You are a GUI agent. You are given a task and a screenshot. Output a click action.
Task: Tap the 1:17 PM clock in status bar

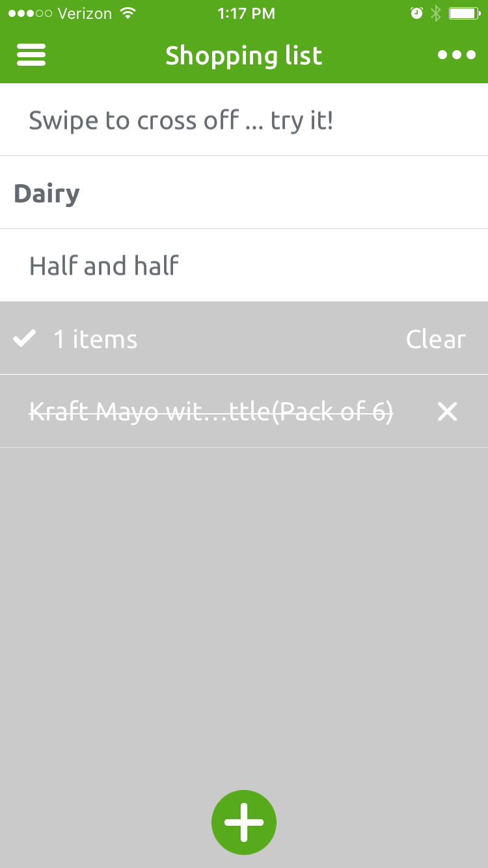click(x=246, y=13)
